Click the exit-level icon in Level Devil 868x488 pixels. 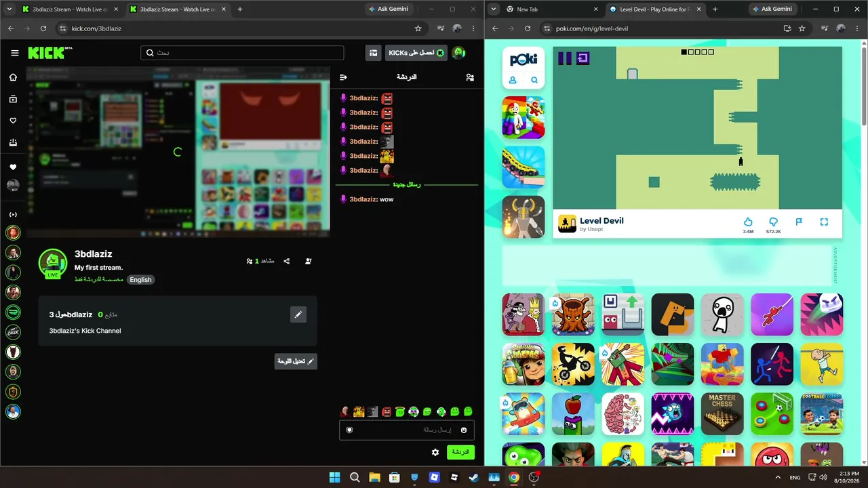coord(583,59)
